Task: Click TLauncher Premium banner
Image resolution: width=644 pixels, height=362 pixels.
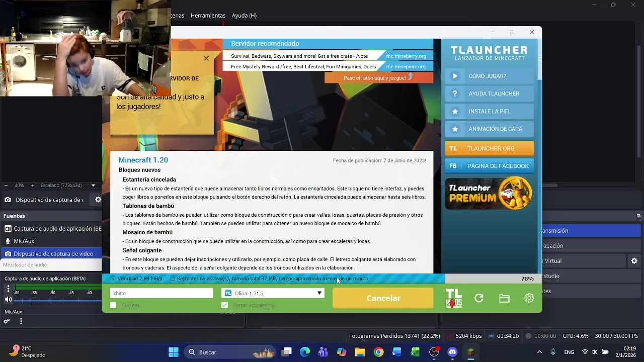Action: click(489, 193)
